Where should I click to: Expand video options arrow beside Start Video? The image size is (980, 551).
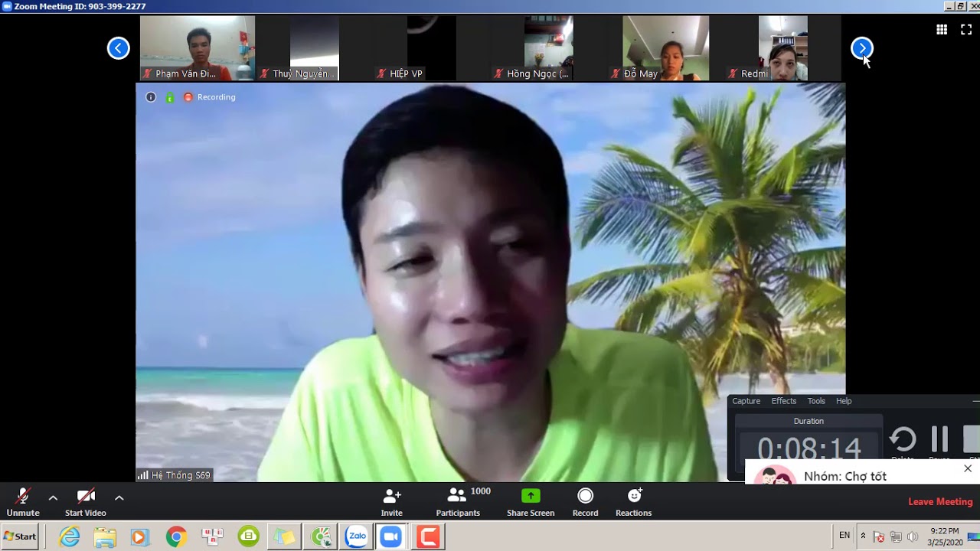(119, 497)
